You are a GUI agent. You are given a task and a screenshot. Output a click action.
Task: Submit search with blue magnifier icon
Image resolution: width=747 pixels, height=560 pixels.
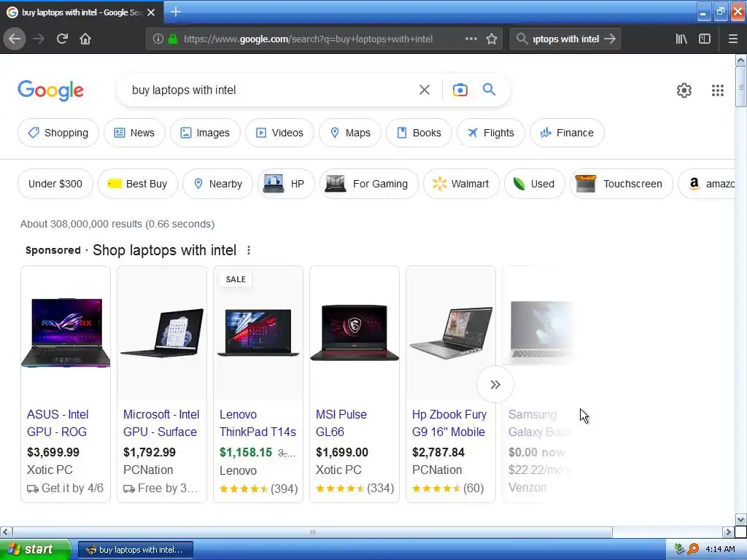point(489,90)
